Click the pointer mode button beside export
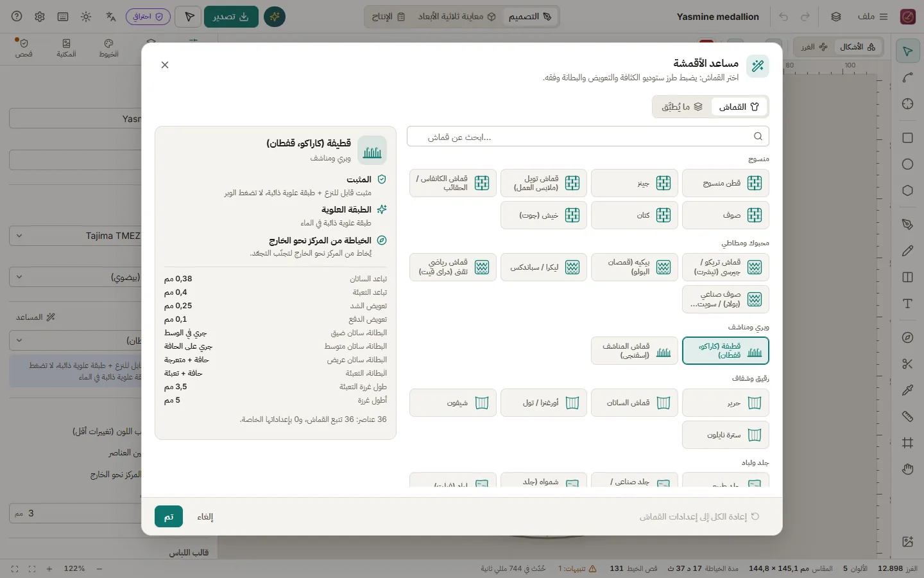924x578 pixels. pos(189,17)
